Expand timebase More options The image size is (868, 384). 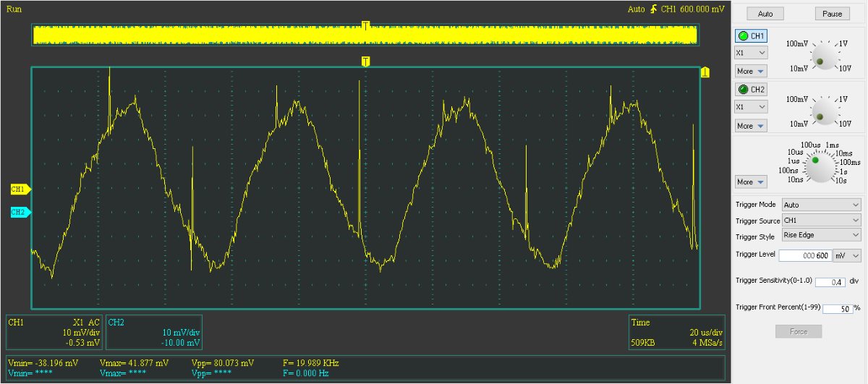(750, 182)
